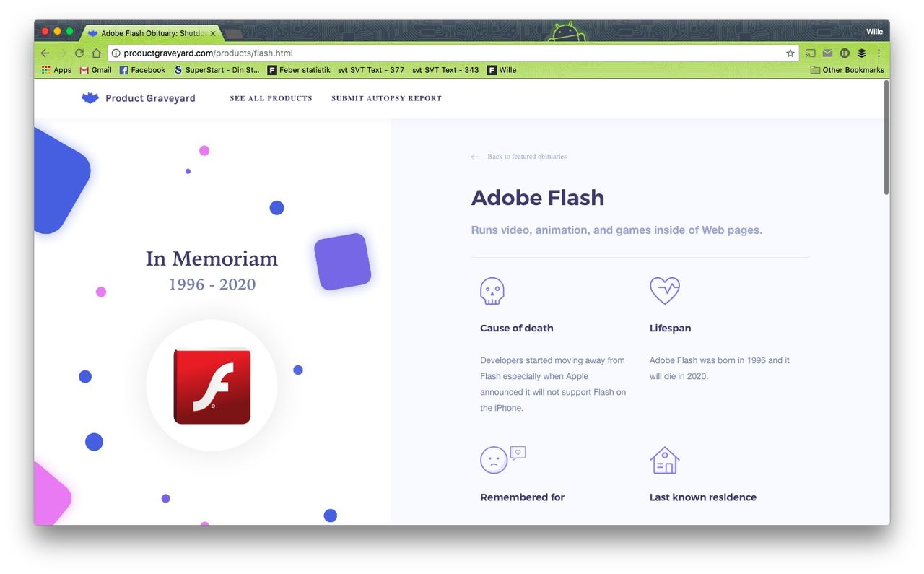This screenshot has height=574, width=924.
Task: Reload the page with the refresh icon
Action: 79,53
